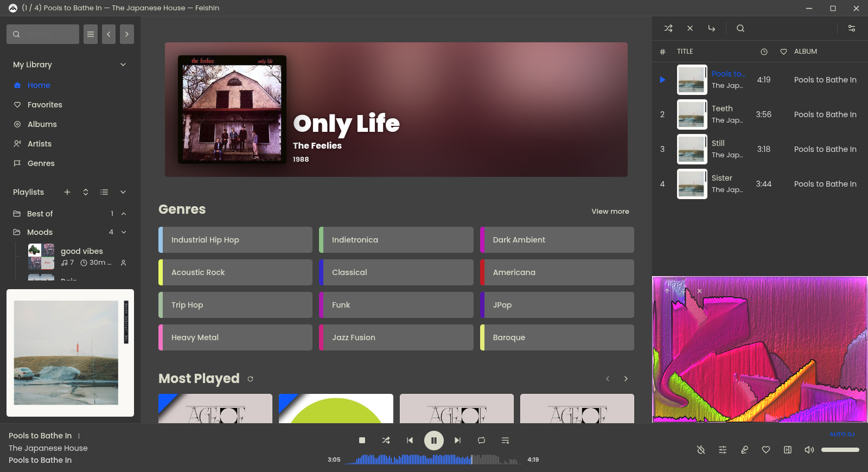The height and width of the screenshot is (472, 868).
Task: Open the app menu icon next to search
Action: tap(91, 34)
